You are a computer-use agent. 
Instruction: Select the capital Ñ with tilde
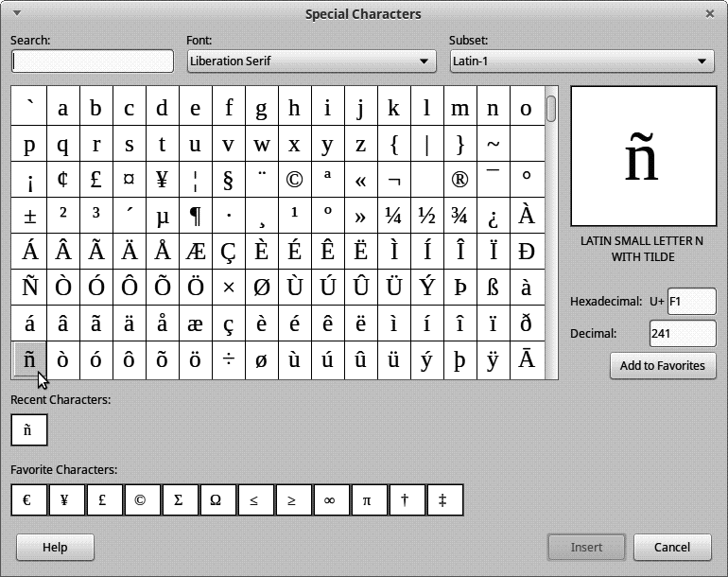click(x=29, y=288)
